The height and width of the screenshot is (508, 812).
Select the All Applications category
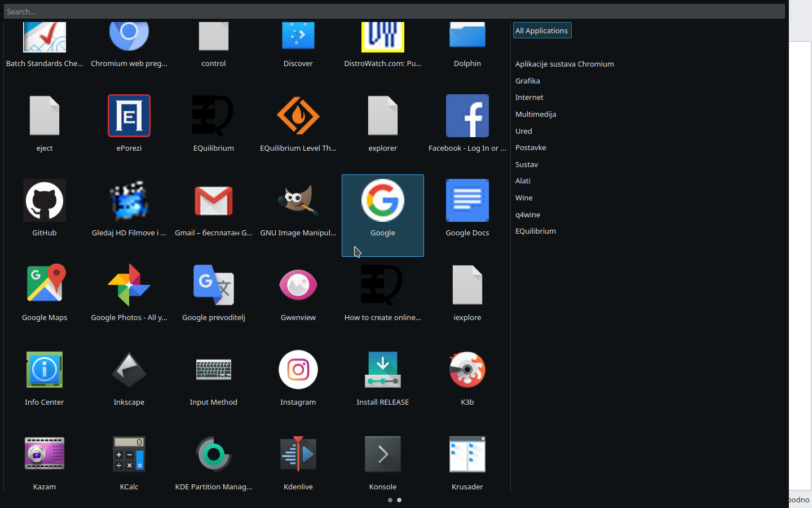coord(542,30)
